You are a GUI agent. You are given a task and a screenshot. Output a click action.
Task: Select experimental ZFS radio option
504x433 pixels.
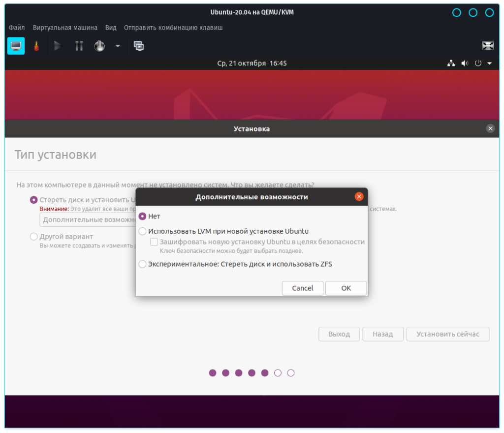click(143, 264)
